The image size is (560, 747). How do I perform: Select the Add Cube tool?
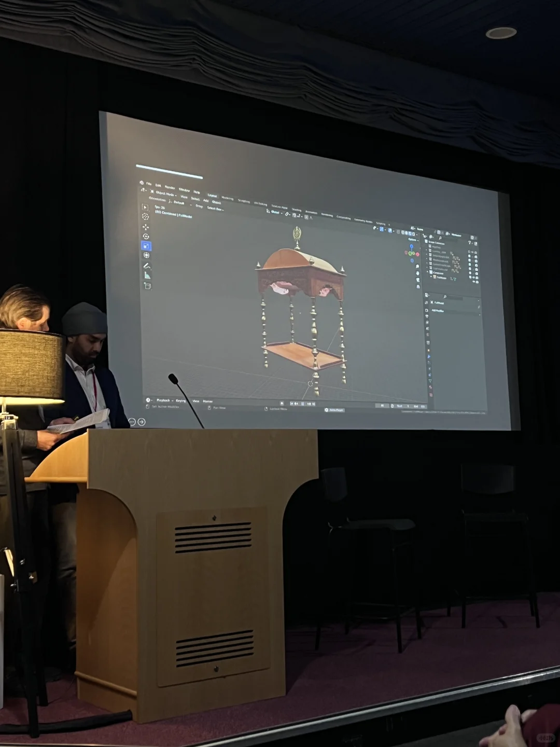pyautogui.click(x=147, y=286)
